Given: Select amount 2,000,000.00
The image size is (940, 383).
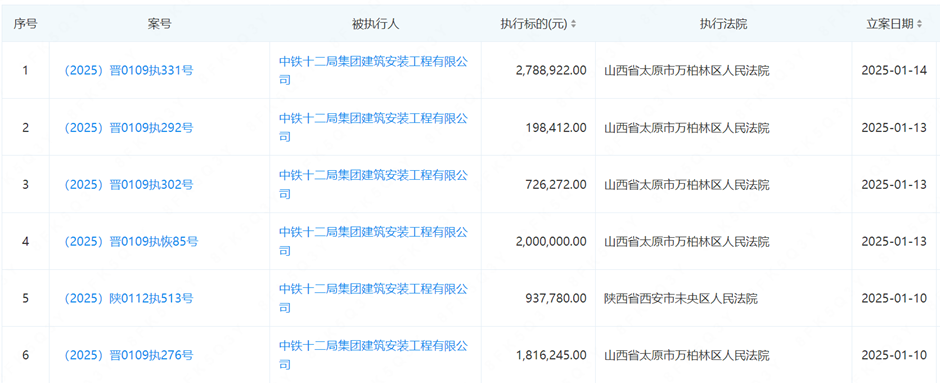Looking at the screenshot, I should coord(551,242).
